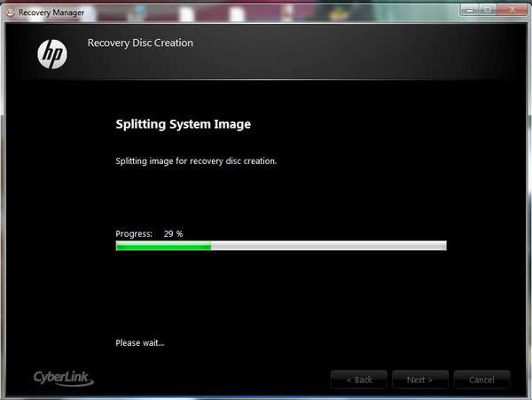This screenshot has width=532, height=400.
Task: Minimize the Recovery Manager window
Action: point(470,11)
